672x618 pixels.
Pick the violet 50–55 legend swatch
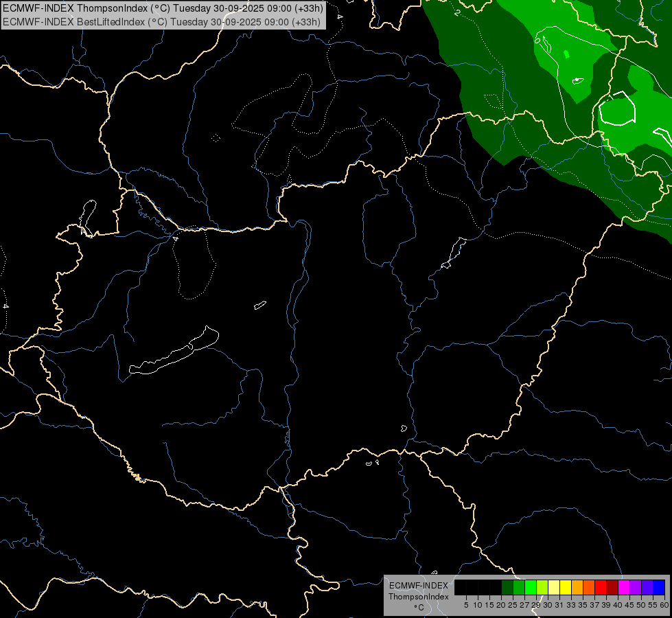(x=647, y=587)
